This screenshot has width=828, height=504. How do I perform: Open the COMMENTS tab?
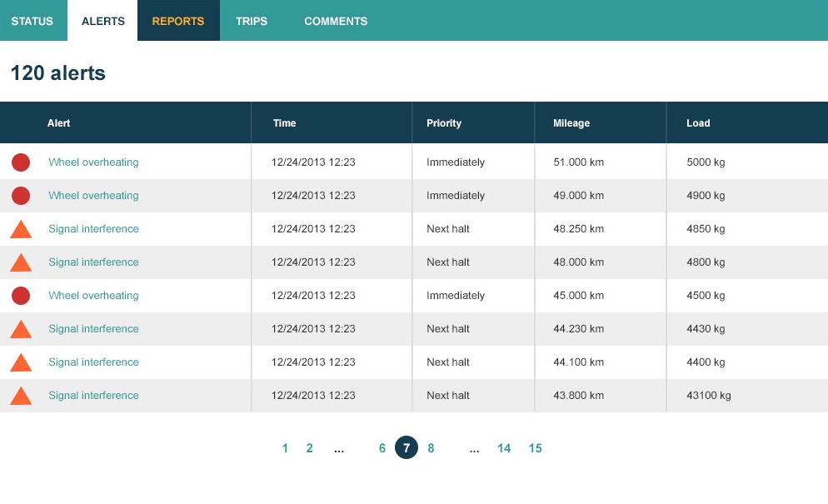(336, 21)
